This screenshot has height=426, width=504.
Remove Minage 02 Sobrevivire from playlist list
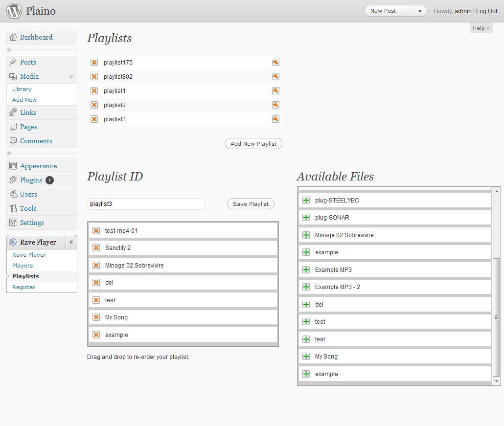(96, 265)
